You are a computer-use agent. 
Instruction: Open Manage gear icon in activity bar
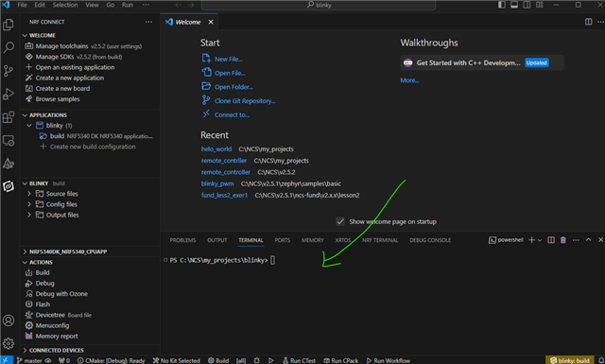pyautogui.click(x=9, y=343)
